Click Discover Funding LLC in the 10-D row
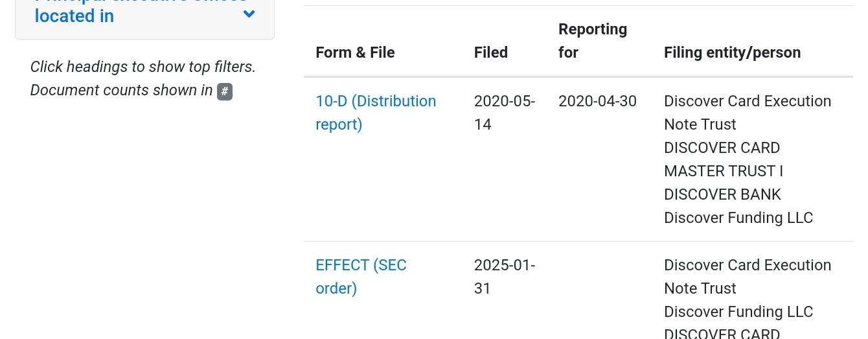The width and height of the screenshot is (868, 339). pos(738,218)
